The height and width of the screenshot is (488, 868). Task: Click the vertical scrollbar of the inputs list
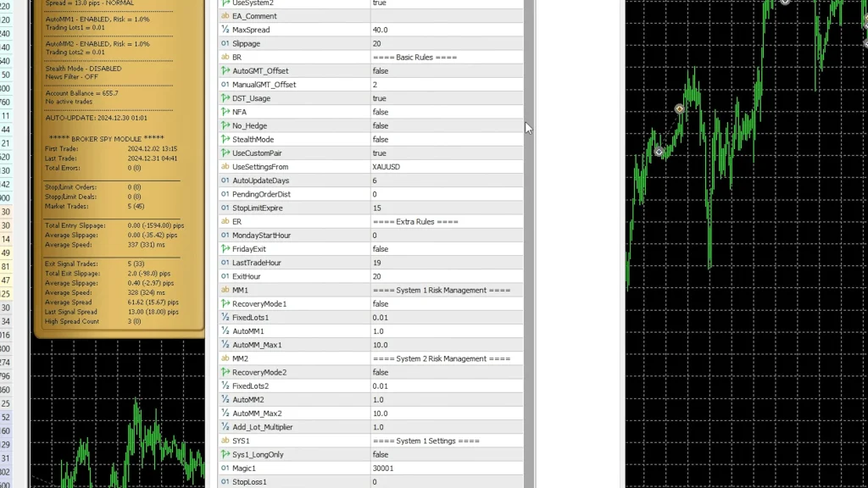(x=529, y=254)
